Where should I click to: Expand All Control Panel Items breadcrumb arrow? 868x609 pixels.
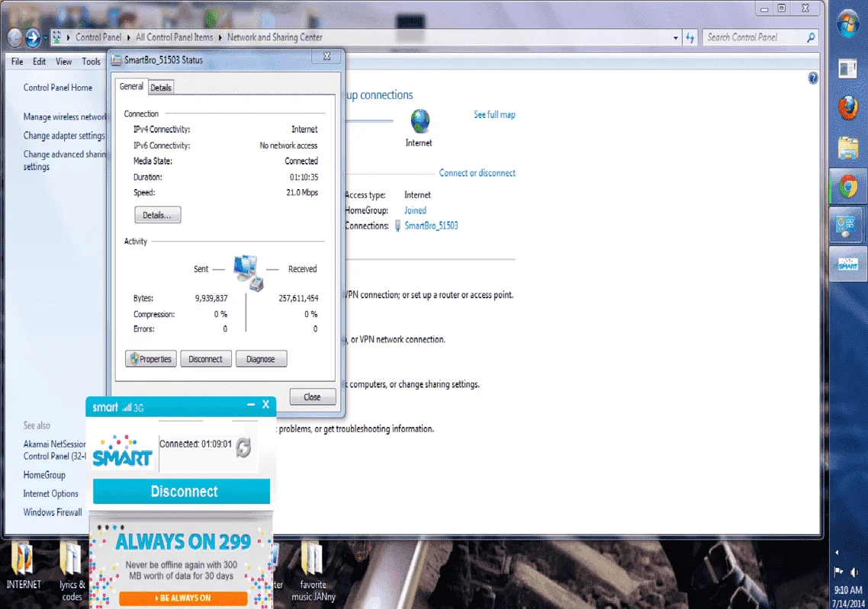(220, 37)
